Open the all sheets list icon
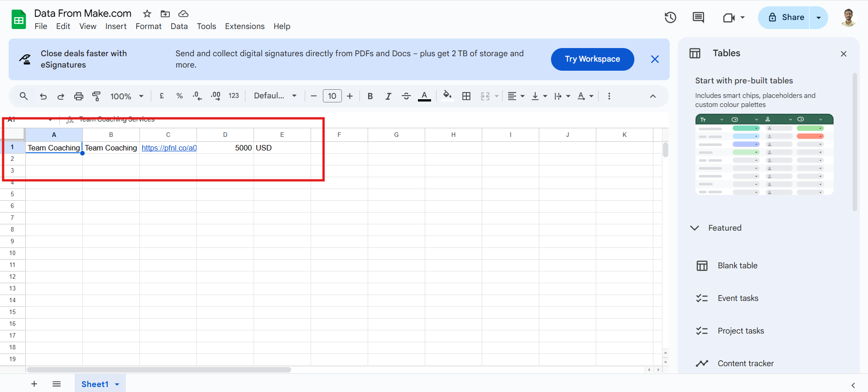The width and height of the screenshot is (868, 392). point(57,384)
